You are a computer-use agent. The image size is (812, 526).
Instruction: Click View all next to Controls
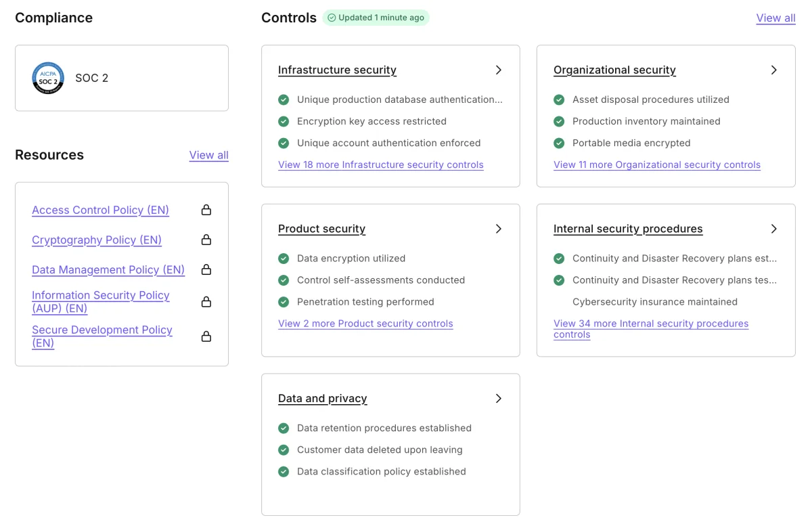[775, 18]
